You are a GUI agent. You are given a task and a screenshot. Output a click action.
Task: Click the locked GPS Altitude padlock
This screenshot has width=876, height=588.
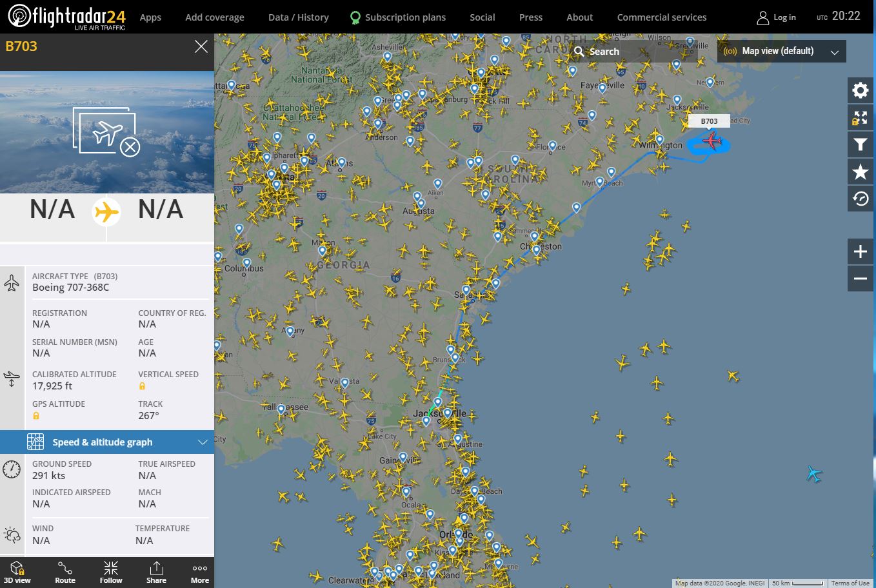(36, 416)
